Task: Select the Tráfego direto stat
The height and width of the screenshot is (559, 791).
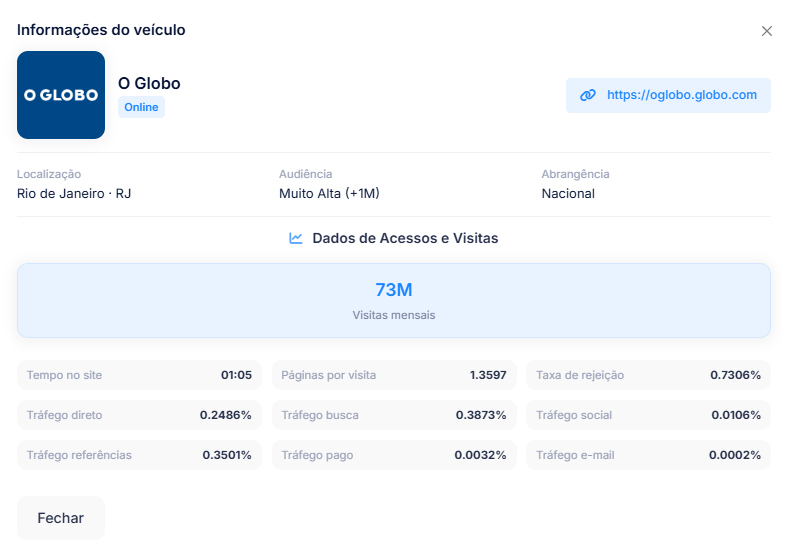Action: click(139, 415)
